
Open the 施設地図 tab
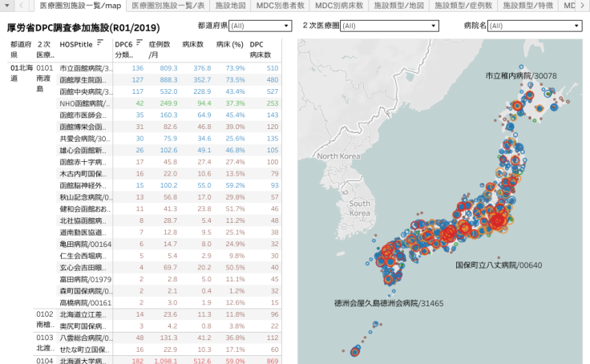[232, 6]
